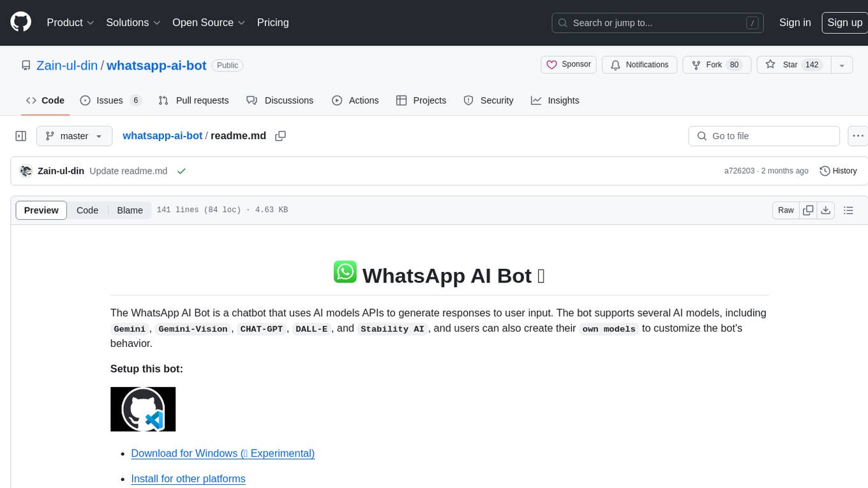This screenshot has height=488, width=868.
Task: Expand the star lists dropdown arrow
Action: 842,65
